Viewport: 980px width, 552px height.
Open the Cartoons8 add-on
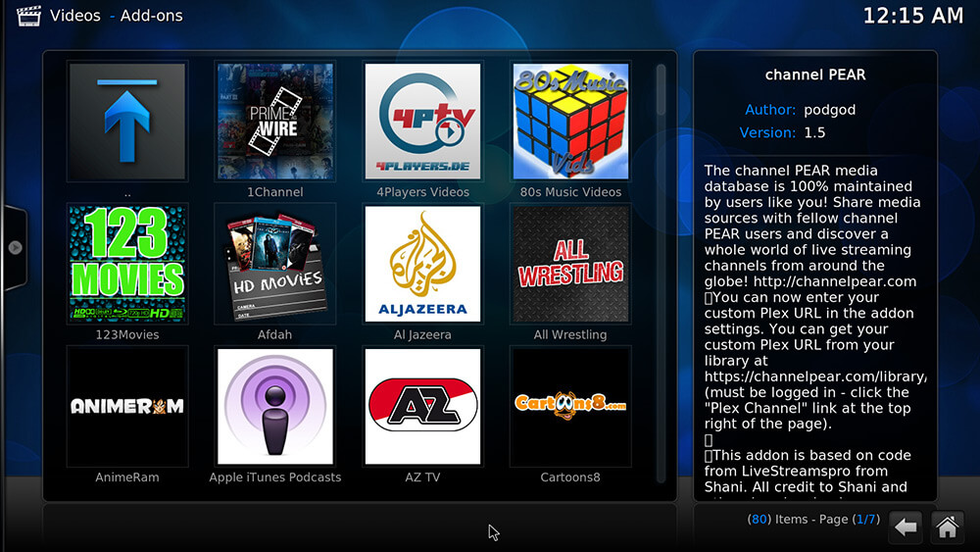click(571, 406)
